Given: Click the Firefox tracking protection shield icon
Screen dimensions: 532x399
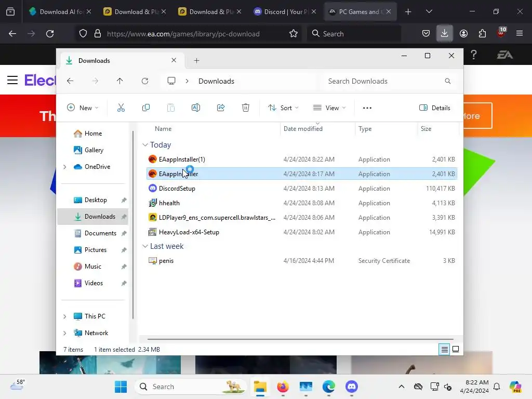Looking at the screenshot, I should [x=83, y=34].
